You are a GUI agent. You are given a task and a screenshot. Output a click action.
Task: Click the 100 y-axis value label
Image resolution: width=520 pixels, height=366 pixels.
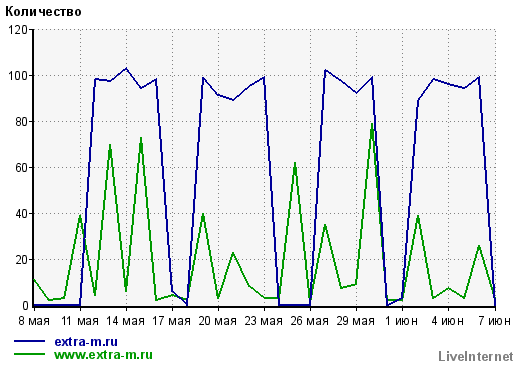pyautogui.click(x=18, y=76)
